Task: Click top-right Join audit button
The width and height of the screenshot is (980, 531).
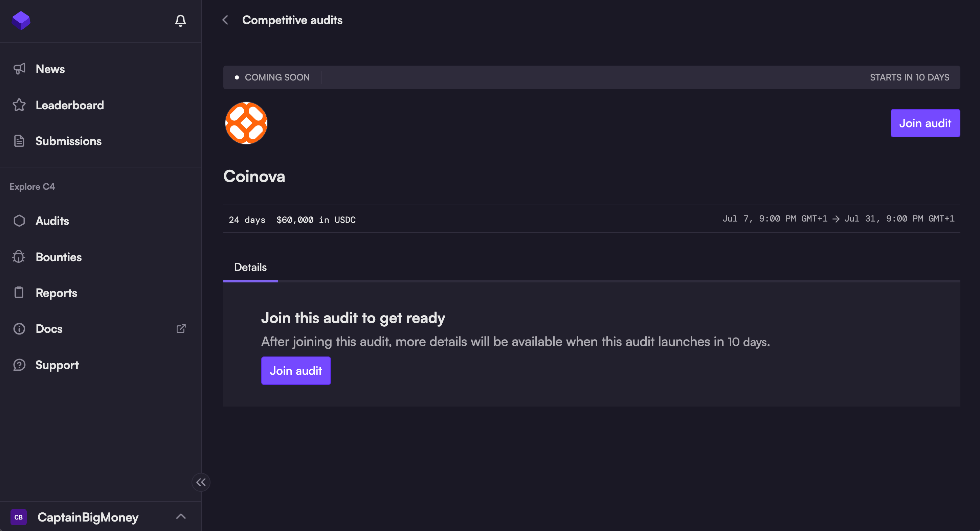Action: 925,123
